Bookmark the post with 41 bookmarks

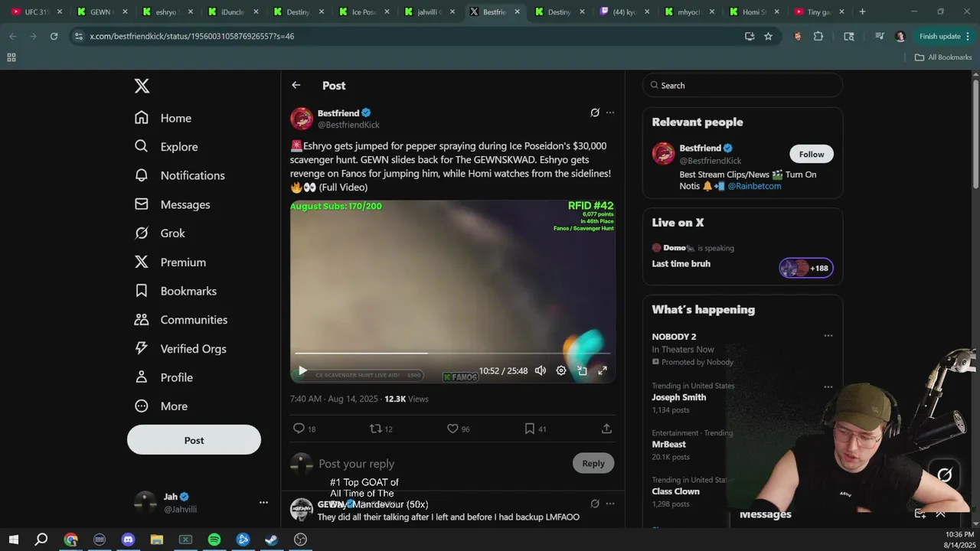(529, 429)
